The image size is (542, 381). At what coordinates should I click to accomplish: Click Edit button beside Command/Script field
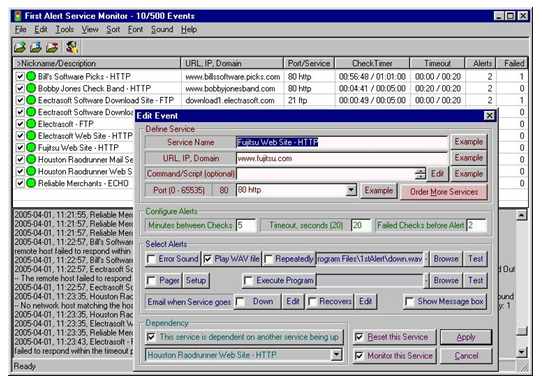437,174
